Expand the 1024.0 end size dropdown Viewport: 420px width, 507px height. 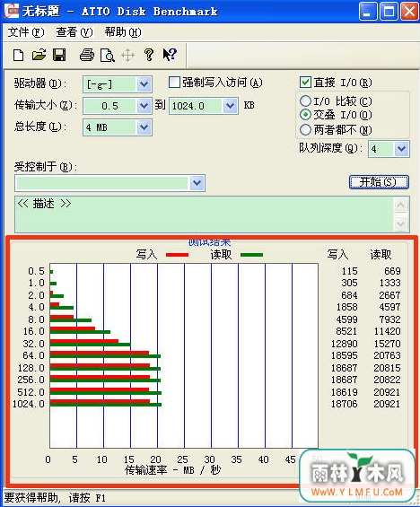tap(231, 106)
